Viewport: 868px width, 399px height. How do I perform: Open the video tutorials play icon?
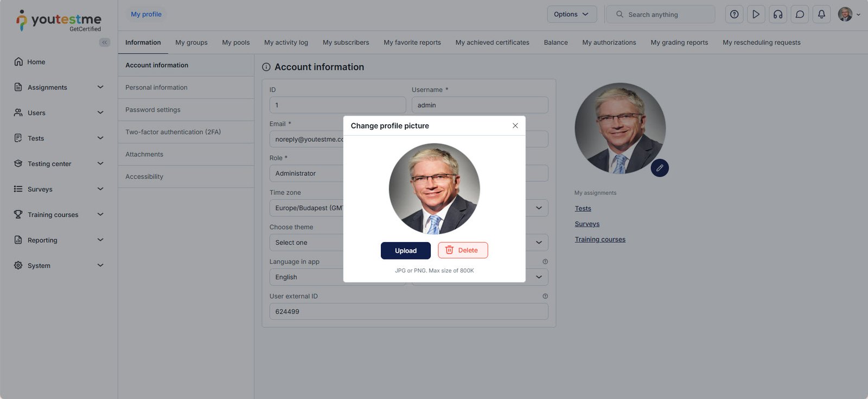pos(756,15)
